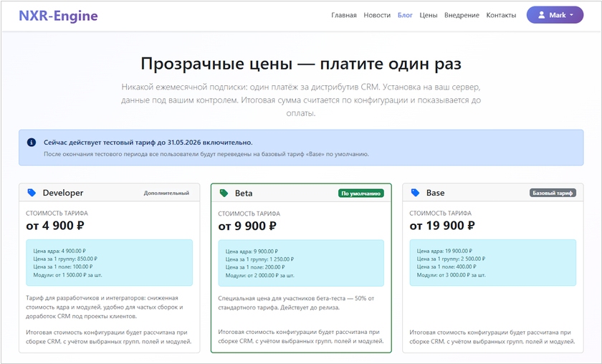Select the Developer tariff card heading

click(x=63, y=193)
